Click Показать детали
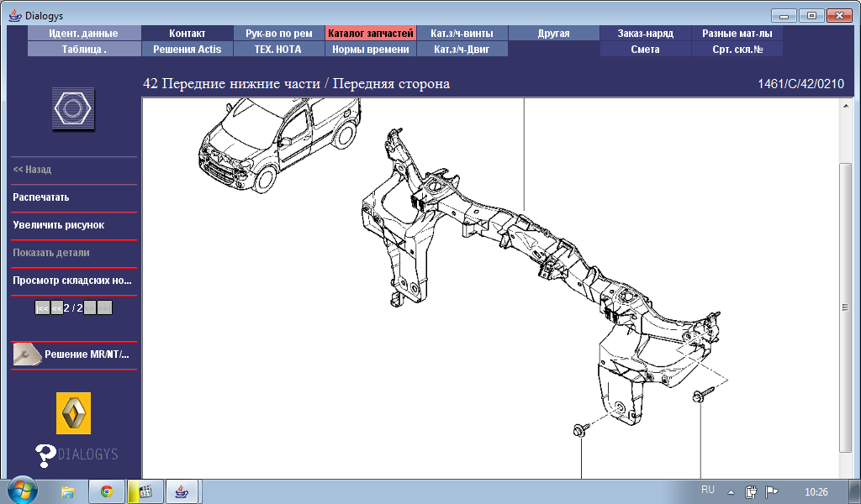 pos(51,252)
